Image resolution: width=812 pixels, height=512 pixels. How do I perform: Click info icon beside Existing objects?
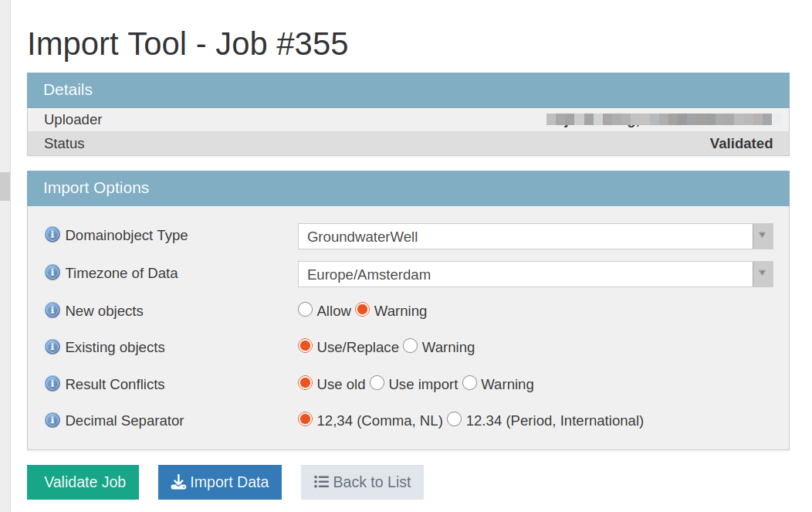coord(52,347)
